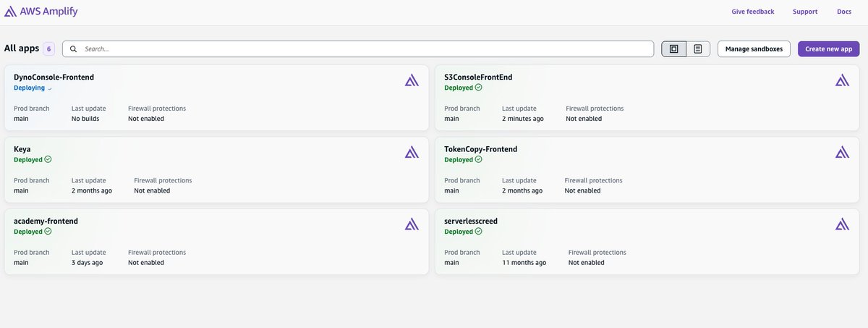This screenshot has height=328, width=868.
Task: Click main branch on Keya card
Action: pos(21,190)
